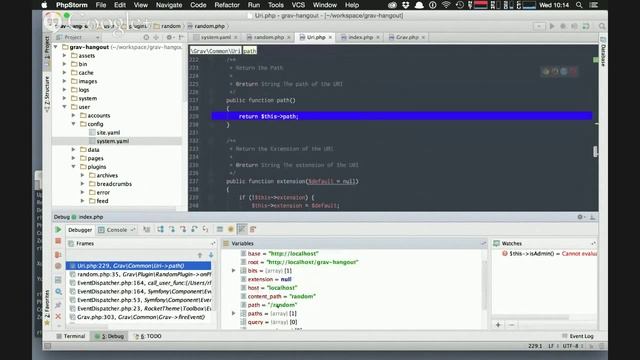Stop the debug session with the red square
640x360 pixels.
pyautogui.click(x=58, y=241)
